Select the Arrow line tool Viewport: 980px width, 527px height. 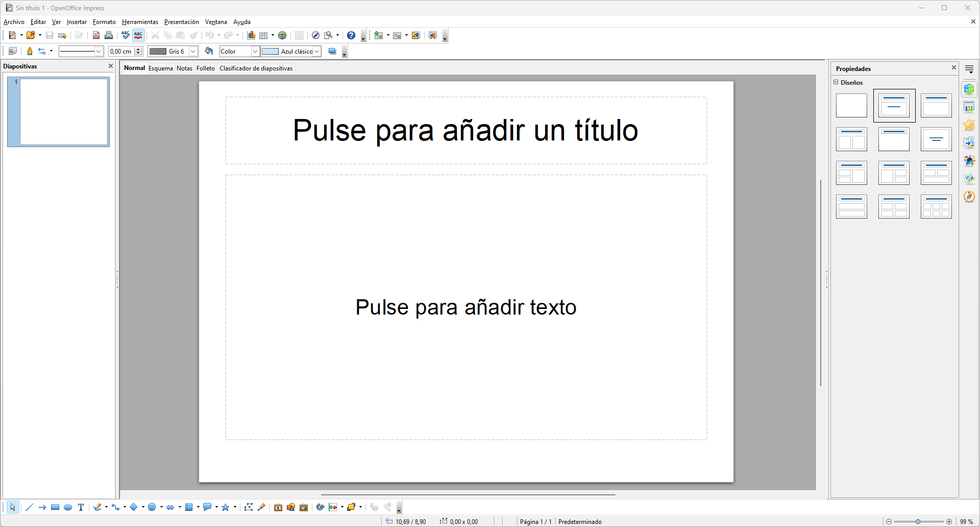coord(42,507)
